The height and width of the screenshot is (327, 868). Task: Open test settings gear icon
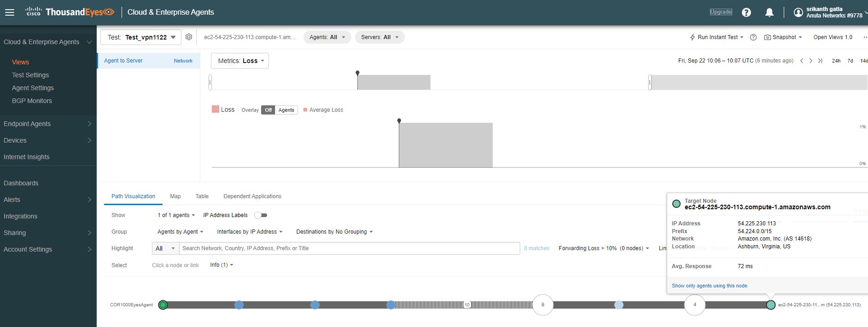189,37
